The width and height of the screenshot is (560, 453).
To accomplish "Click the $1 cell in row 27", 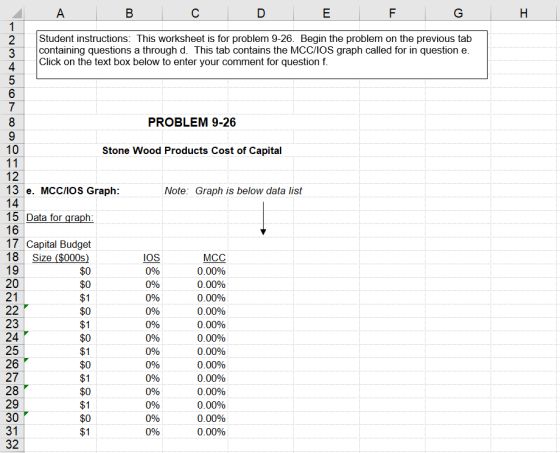I will click(x=60, y=378).
